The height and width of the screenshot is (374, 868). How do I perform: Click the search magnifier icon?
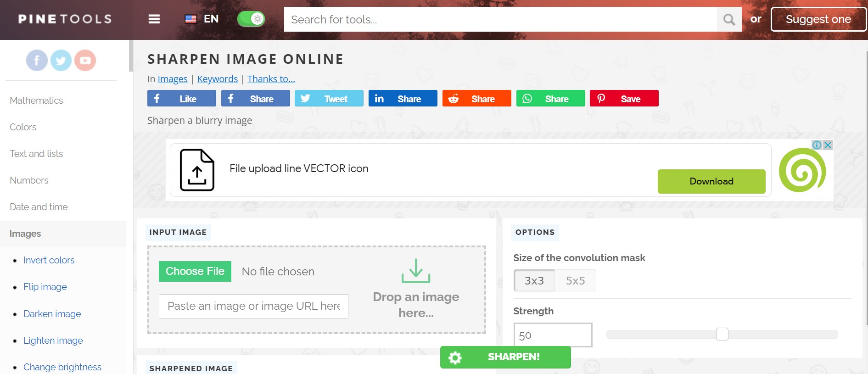coord(729,19)
